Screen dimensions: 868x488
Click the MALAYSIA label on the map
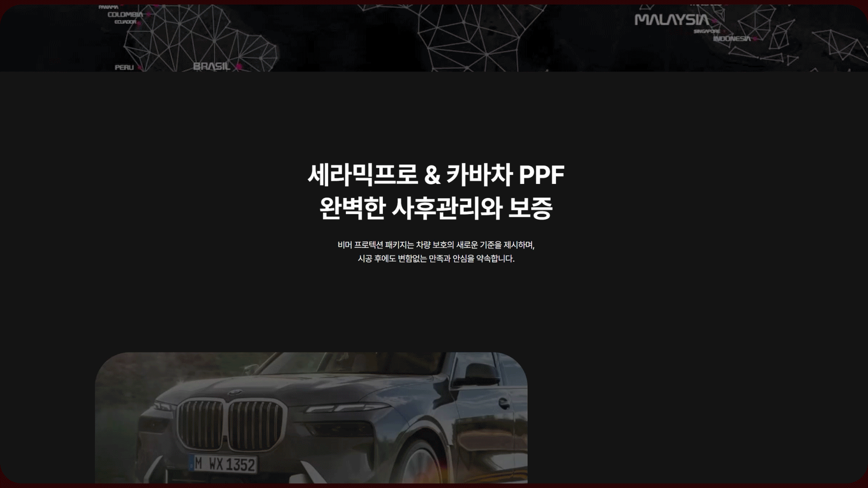pos(672,20)
